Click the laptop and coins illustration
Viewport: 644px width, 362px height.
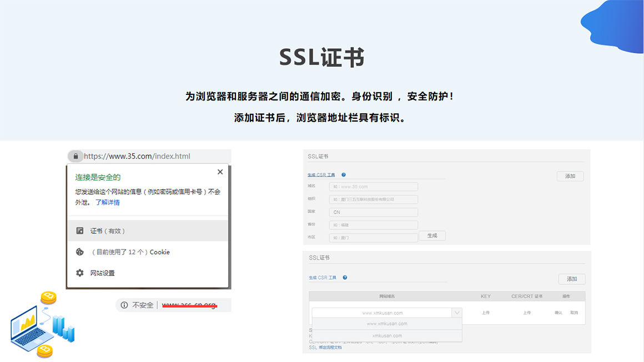point(42,325)
